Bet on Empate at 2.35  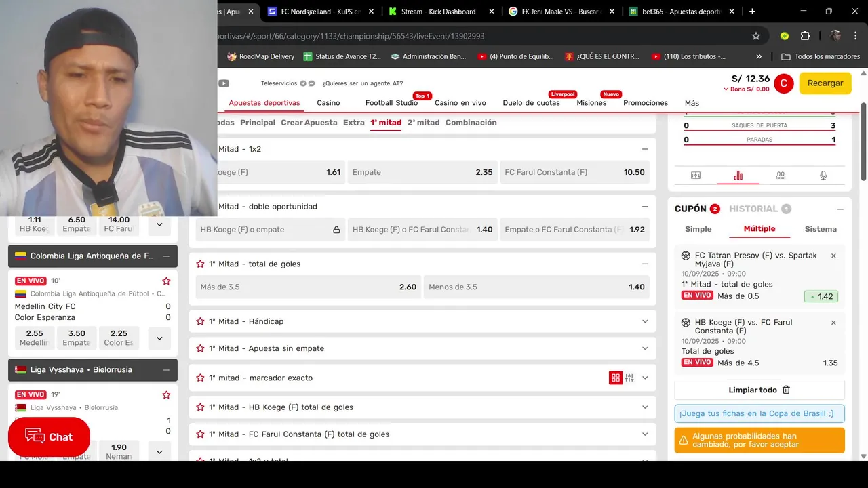422,172
